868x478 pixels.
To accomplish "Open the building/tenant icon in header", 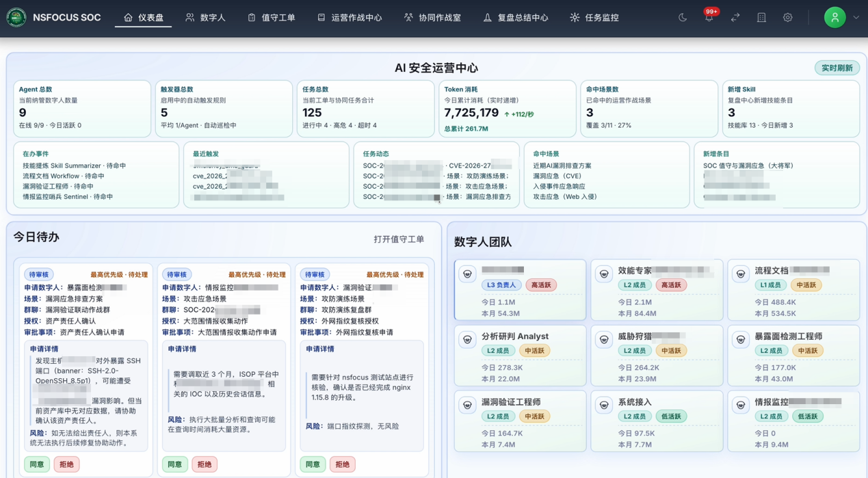I will (761, 18).
